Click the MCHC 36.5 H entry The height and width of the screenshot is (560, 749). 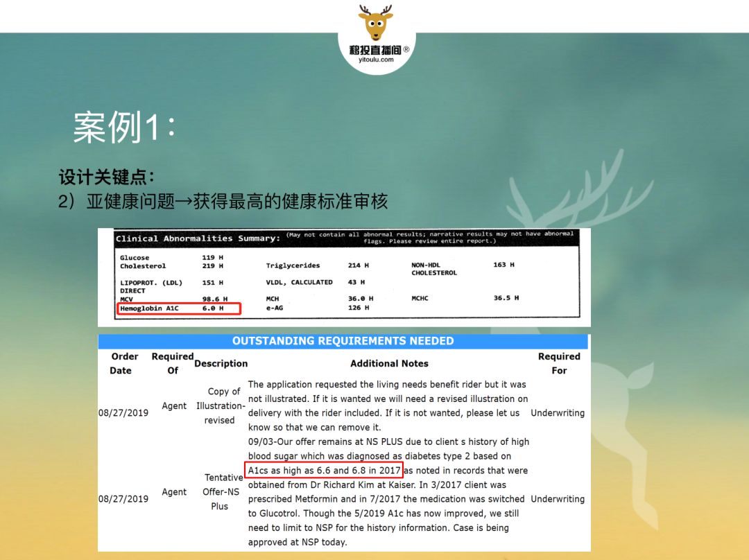click(465, 298)
